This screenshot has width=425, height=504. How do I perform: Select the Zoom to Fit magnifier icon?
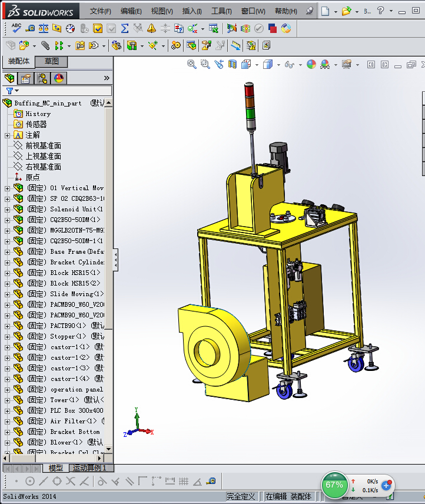[191, 64]
